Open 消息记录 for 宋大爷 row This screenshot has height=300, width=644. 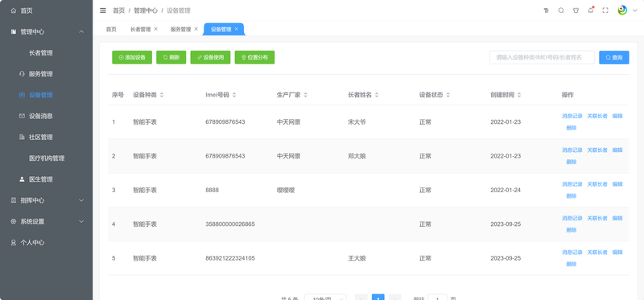[572, 116]
